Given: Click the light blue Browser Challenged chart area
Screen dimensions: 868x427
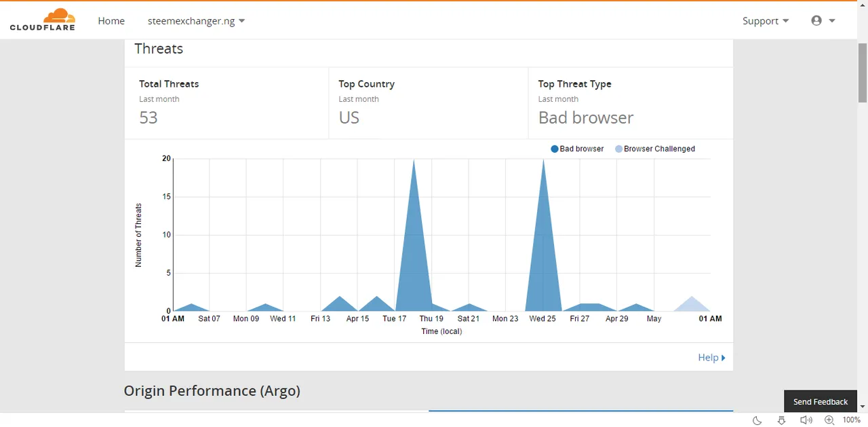Looking at the screenshot, I should (692, 305).
